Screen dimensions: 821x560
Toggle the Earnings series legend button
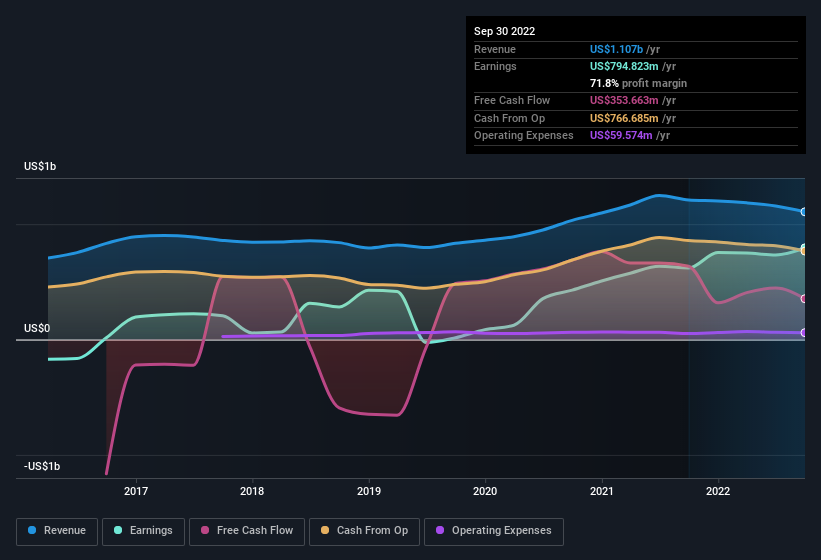[x=143, y=531]
